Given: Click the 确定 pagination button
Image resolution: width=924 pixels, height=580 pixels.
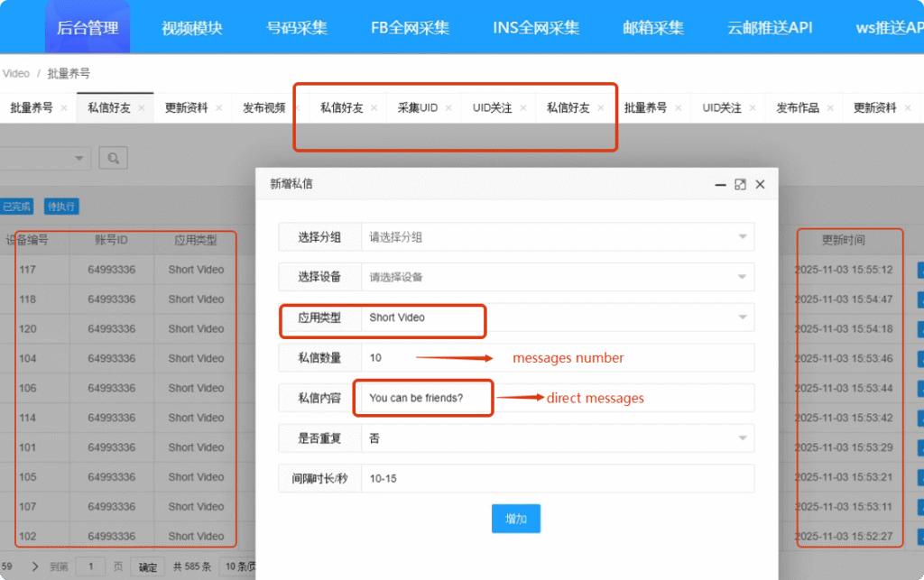Looking at the screenshot, I should [x=148, y=567].
